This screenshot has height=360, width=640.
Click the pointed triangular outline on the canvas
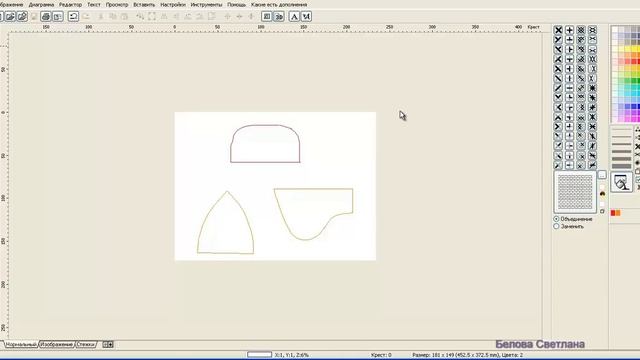pyautogui.click(x=225, y=222)
